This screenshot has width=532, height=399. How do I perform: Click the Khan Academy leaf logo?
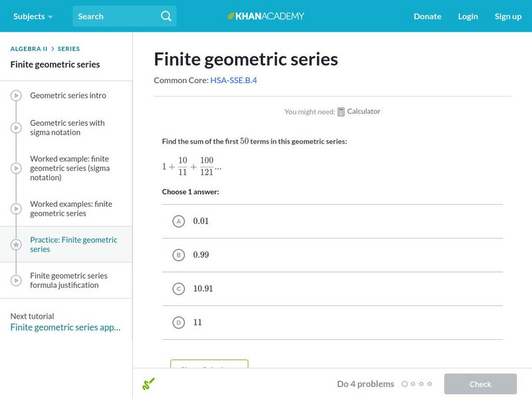[231, 16]
